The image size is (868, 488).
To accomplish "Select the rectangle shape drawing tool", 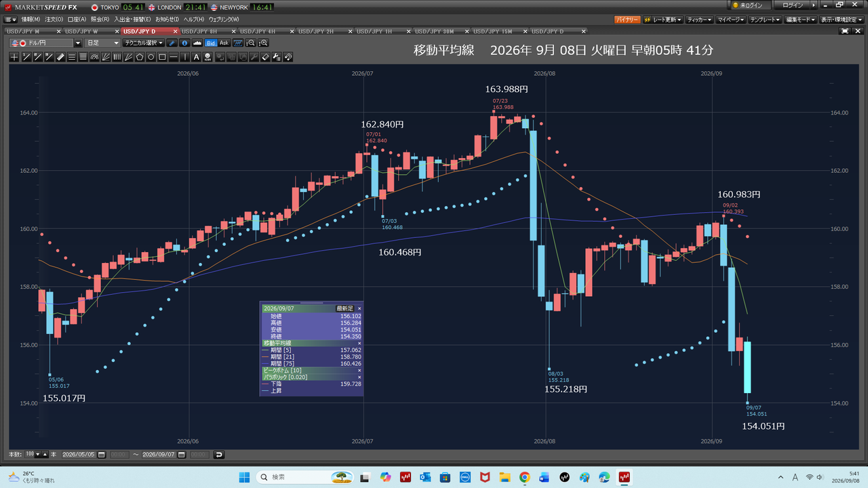I will 162,57.
